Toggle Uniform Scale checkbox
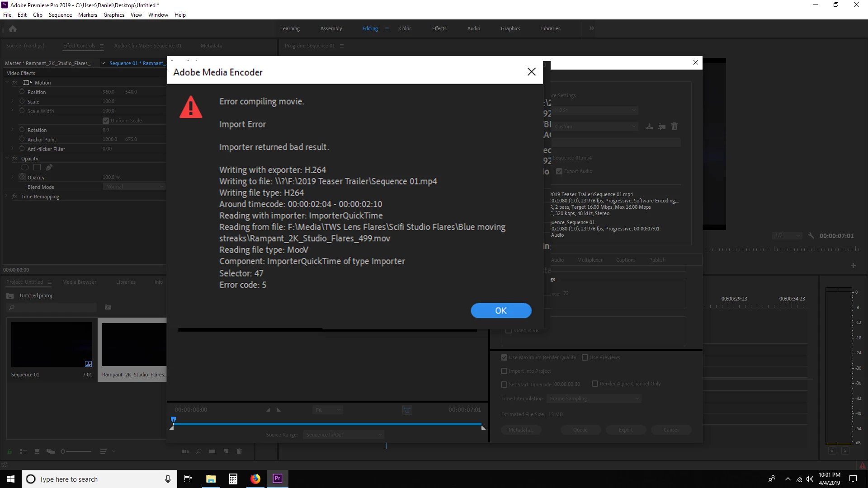The image size is (868, 488). 106,121
